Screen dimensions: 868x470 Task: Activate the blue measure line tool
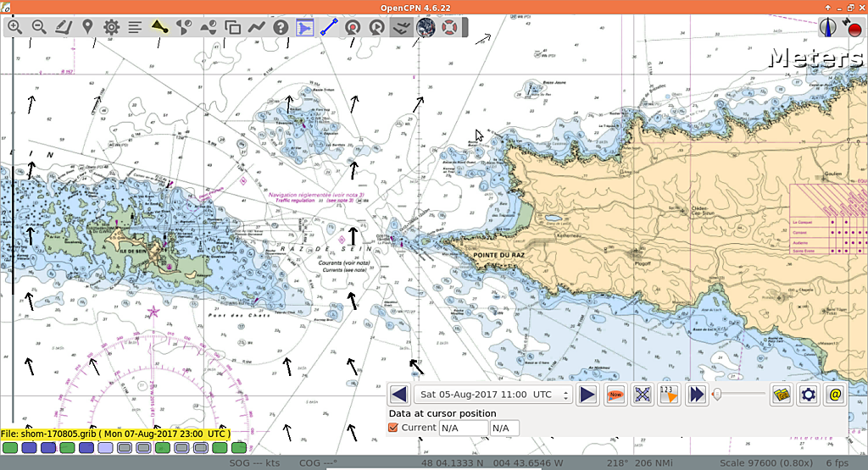(329, 26)
